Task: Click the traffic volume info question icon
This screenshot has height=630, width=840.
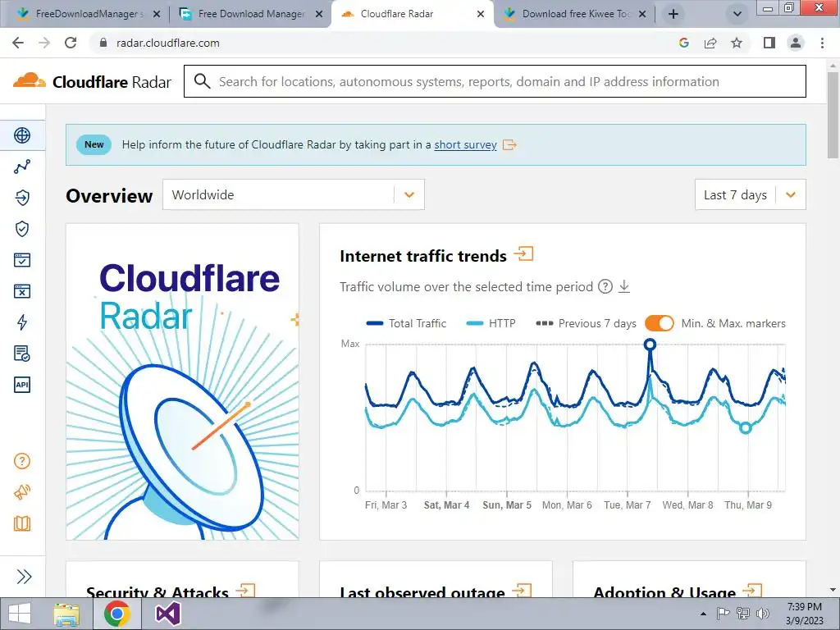Action: (x=605, y=286)
